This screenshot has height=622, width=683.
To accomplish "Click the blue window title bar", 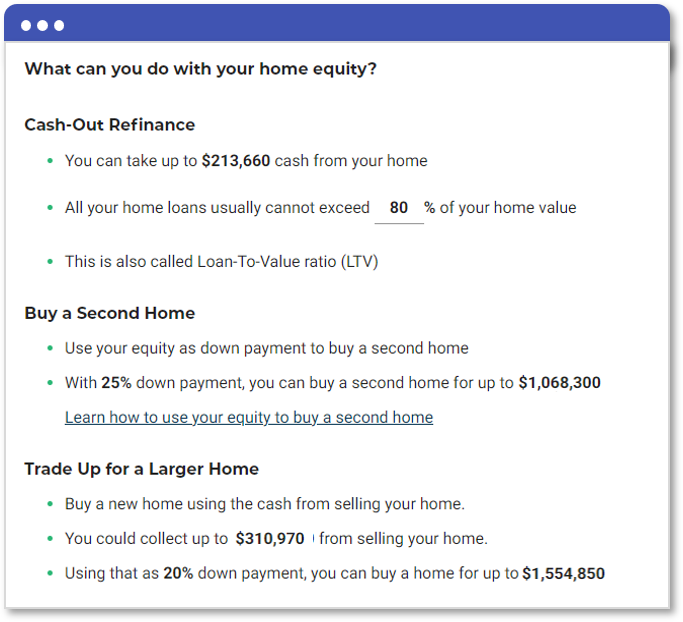I will click(337, 24).
